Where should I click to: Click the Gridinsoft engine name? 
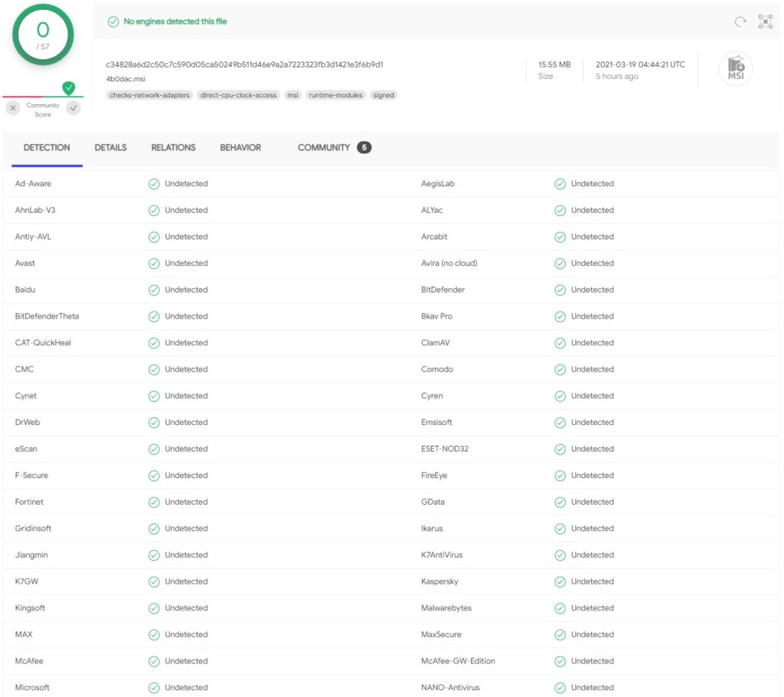[x=33, y=528]
